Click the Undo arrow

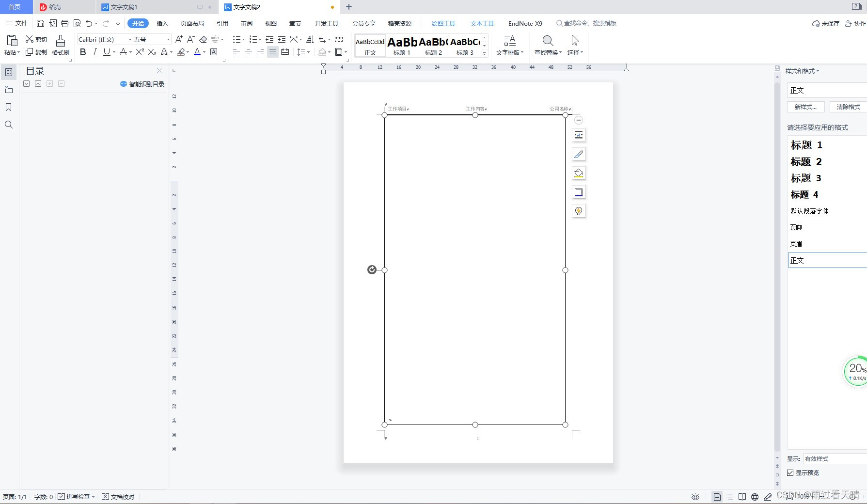89,23
